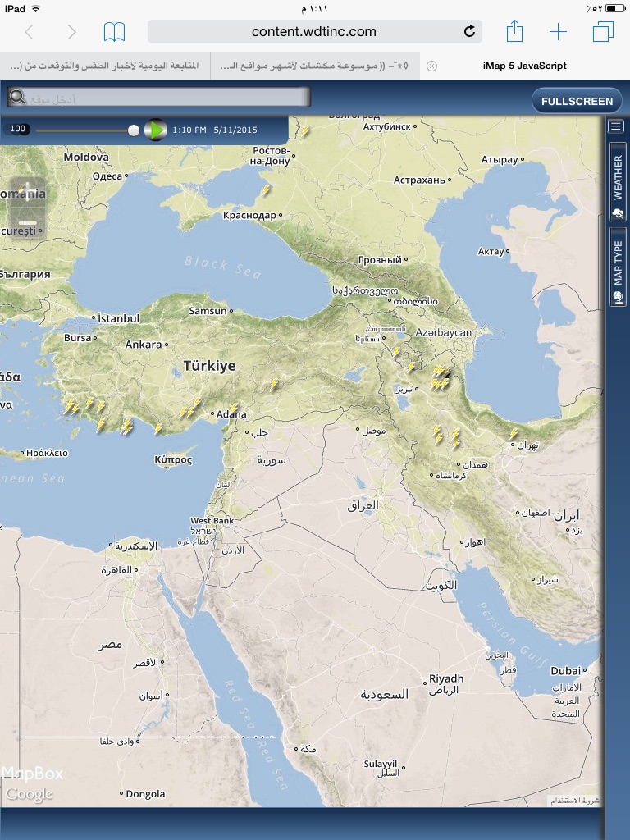The image size is (630, 840).
Task: Click the magnifying glass search icon
Action: tap(18, 97)
